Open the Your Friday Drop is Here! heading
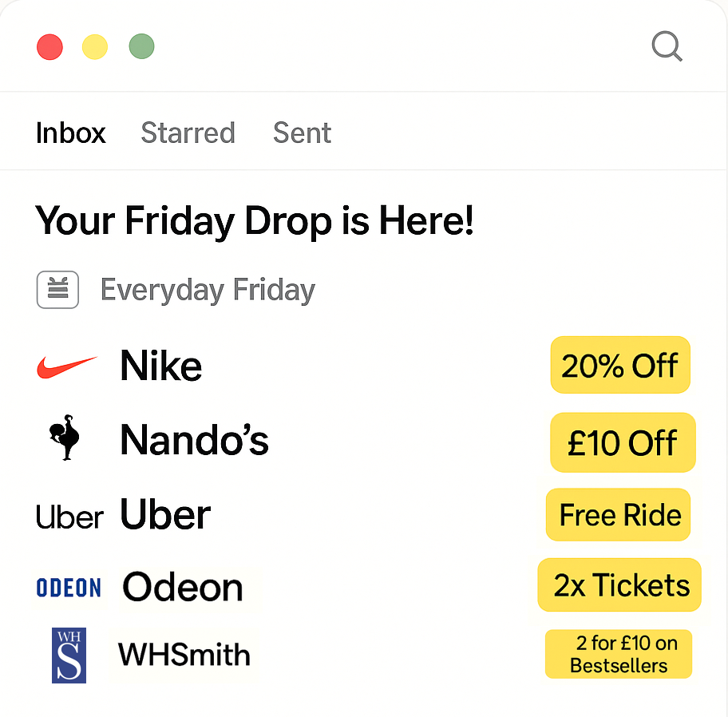728x717 pixels. coord(255,221)
